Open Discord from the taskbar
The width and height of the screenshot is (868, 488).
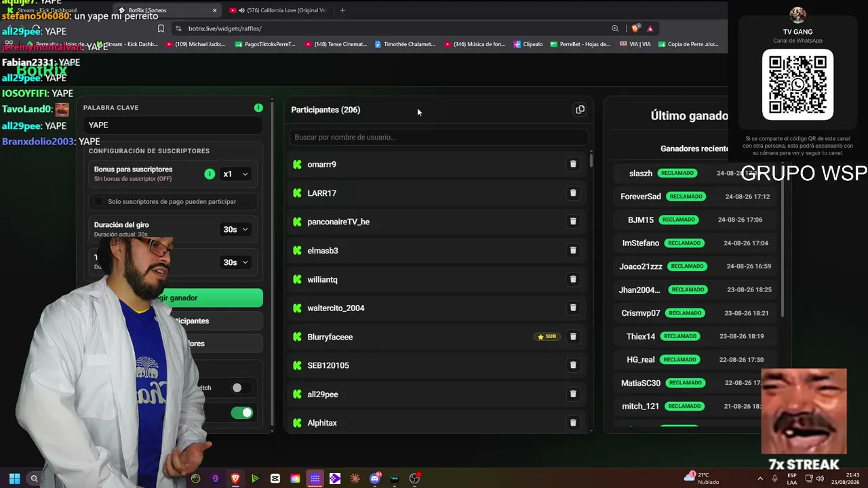tap(375, 479)
